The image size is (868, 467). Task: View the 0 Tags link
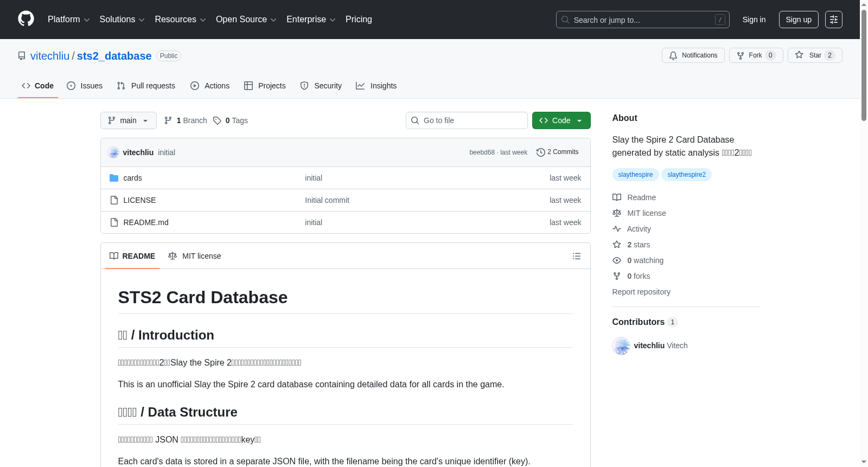(x=231, y=120)
